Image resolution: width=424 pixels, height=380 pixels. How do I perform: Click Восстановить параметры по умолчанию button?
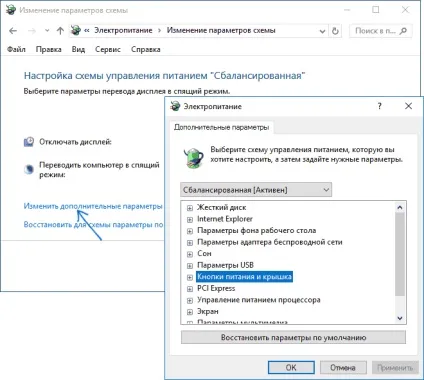[293, 338]
